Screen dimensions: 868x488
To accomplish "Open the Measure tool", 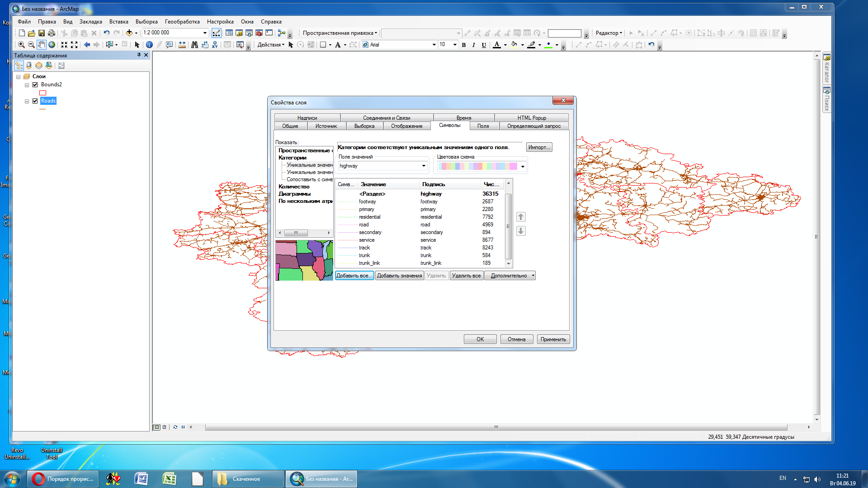I will [x=182, y=45].
